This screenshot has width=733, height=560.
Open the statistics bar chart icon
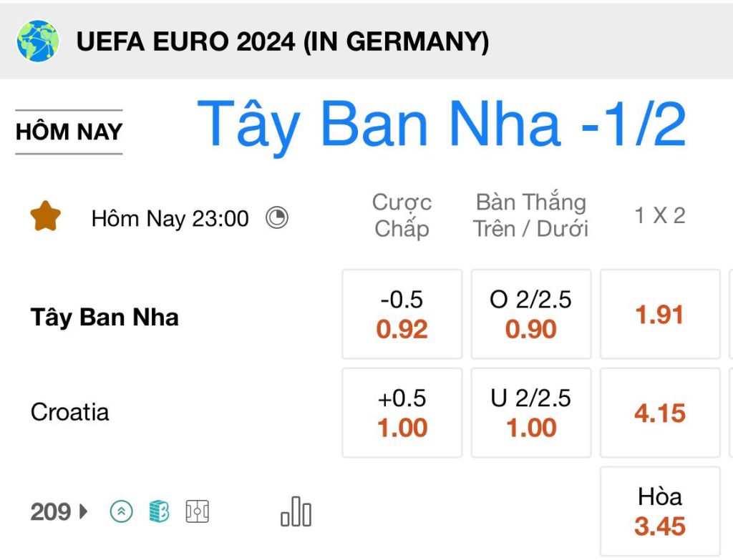tap(296, 511)
